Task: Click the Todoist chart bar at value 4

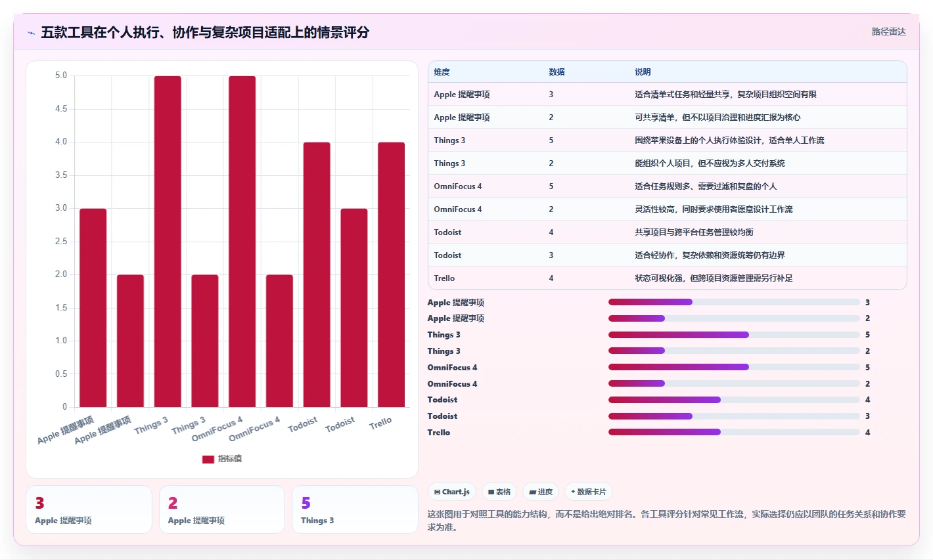Action: tap(317, 274)
